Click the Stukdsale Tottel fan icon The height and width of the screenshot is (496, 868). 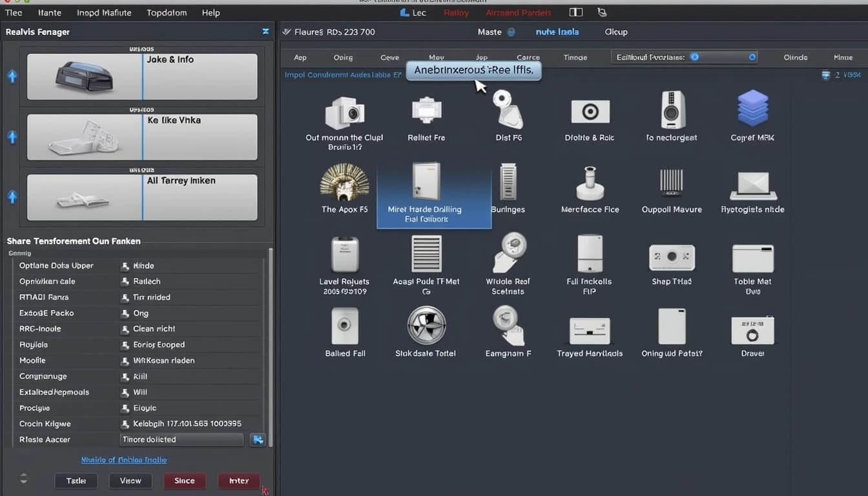tap(426, 325)
